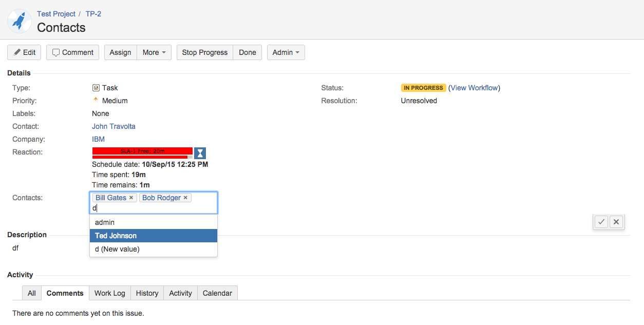Select Ted Johnson from the suggestions

click(153, 236)
